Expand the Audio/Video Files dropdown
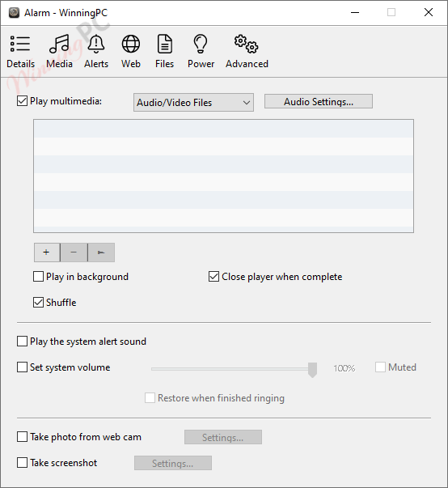 (x=193, y=103)
